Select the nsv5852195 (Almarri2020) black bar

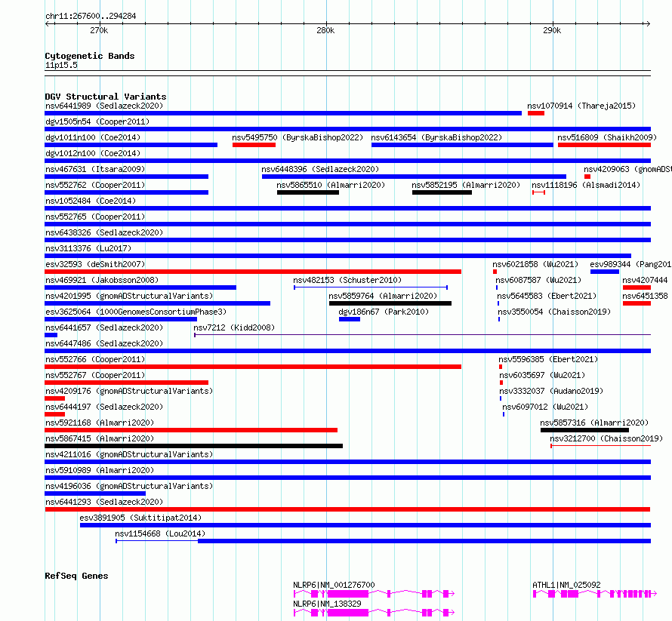(x=442, y=192)
